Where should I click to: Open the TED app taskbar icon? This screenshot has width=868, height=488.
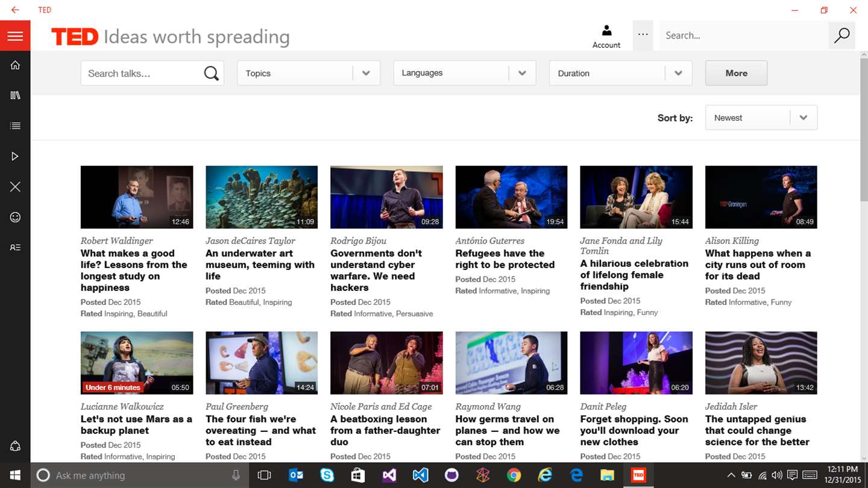click(x=638, y=475)
